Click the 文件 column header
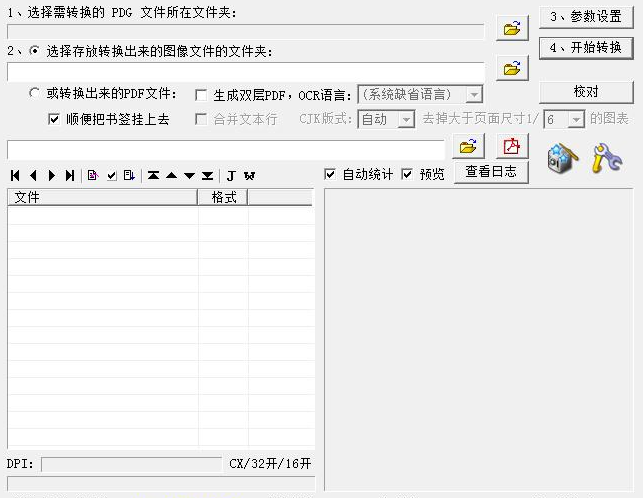The image size is (643, 498). pyautogui.click(x=103, y=197)
